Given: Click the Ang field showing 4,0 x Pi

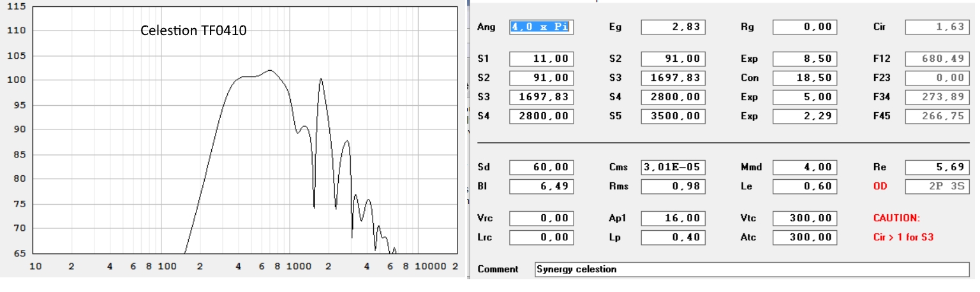Looking at the screenshot, I should point(542,27).
